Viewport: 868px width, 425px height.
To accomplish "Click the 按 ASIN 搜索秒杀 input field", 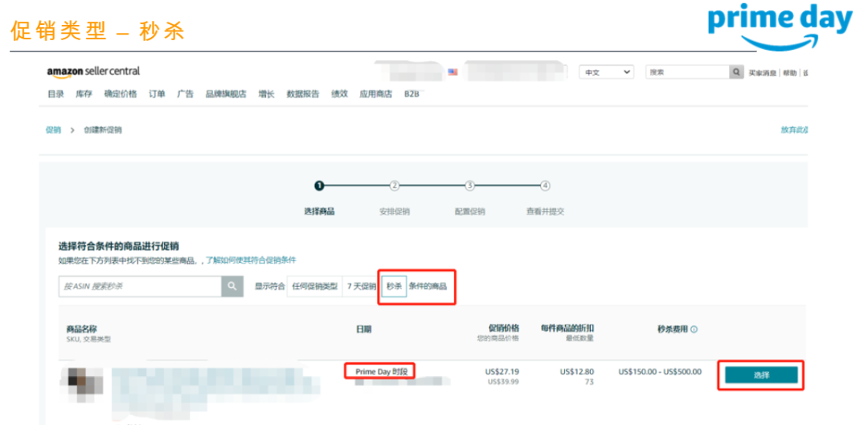I will [140, 286].
